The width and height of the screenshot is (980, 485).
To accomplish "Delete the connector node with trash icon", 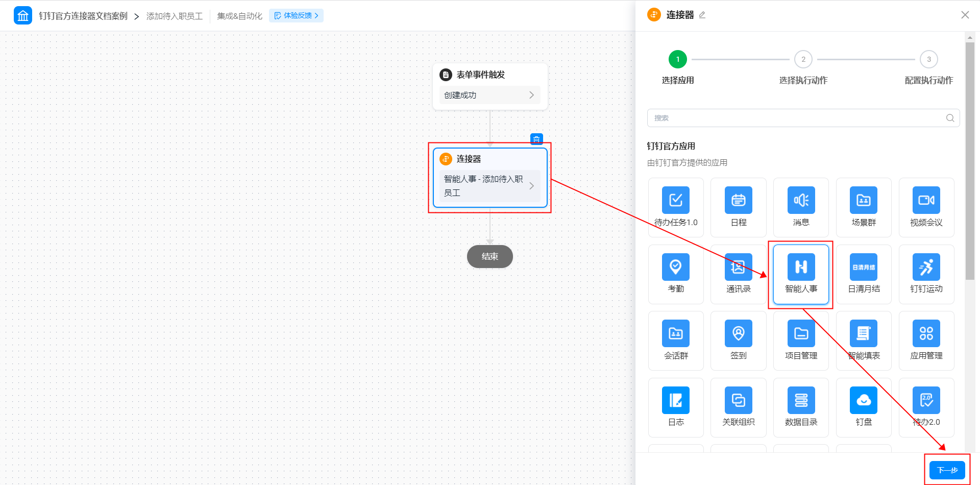I will click(536, 139).
